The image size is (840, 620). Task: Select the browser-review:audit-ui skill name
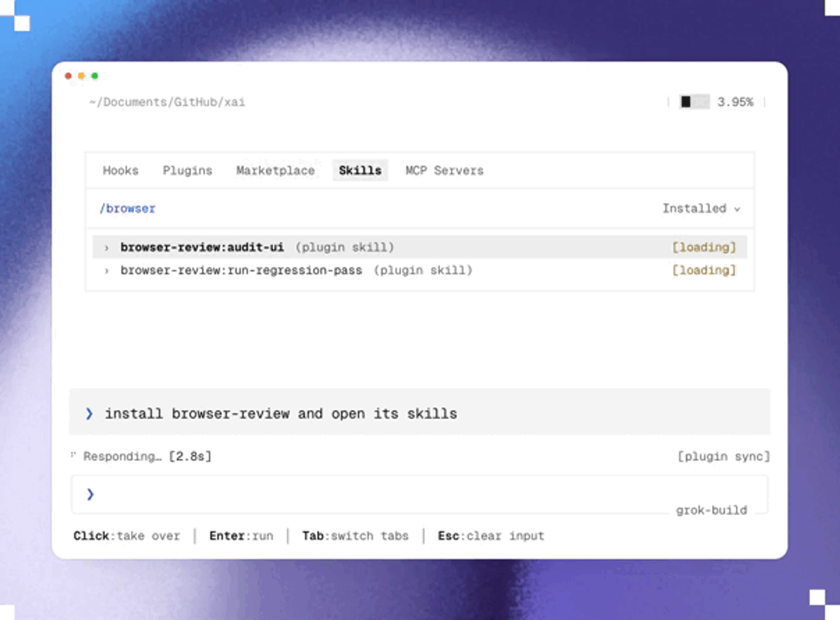tap(203, 248)
